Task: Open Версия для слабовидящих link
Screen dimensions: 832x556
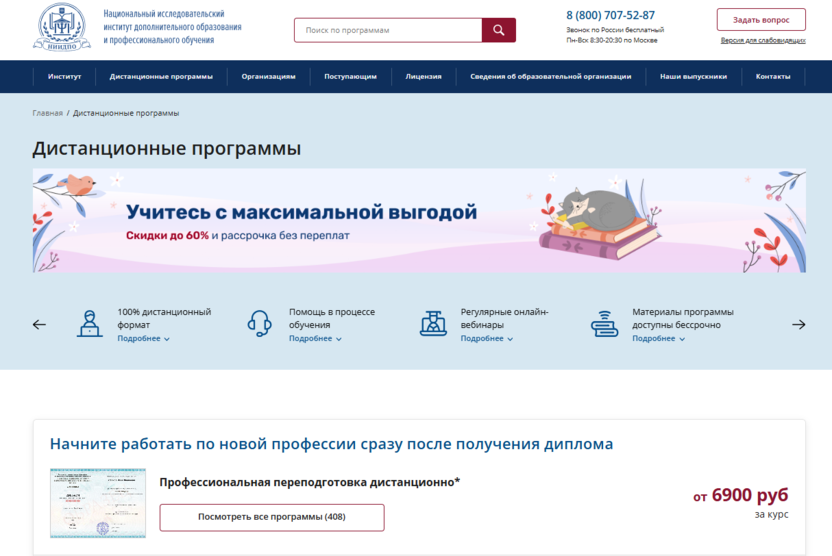Action: pos(763,40)
